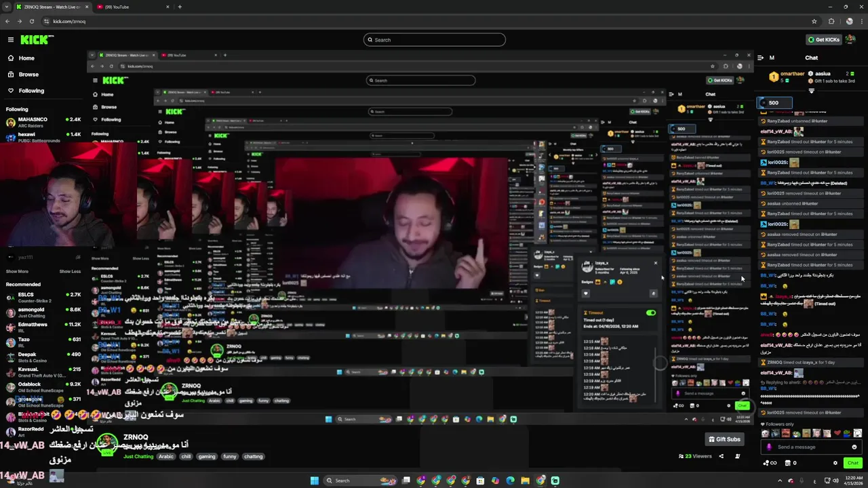Click the Gift Subs button
Image resolution: width=868 pixels, height=488 pixels.
(724, 439)
